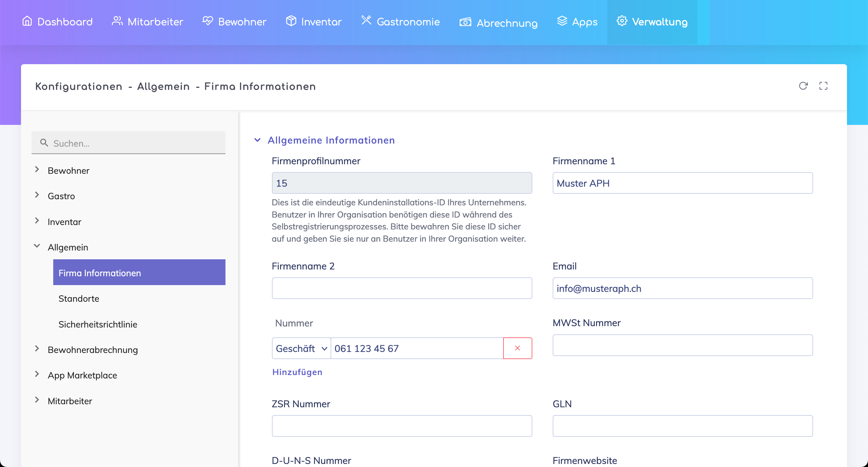Open the Mitarbeiter top navigation item
Image resolution: width=868 pixels, height=467 pixels.
(x=147, y=22)
